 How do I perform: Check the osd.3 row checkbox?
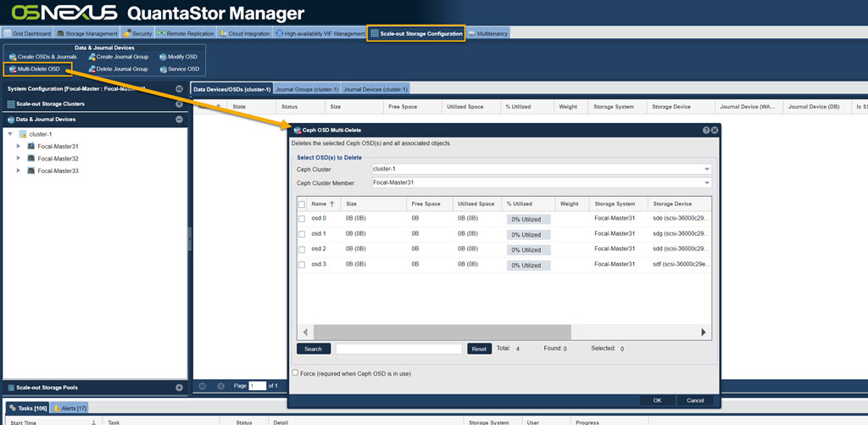pos(302,265)
